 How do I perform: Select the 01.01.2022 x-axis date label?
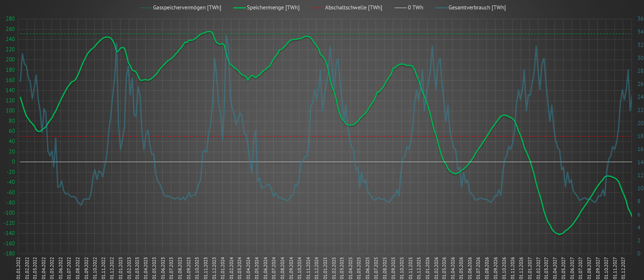click(19, 268)
